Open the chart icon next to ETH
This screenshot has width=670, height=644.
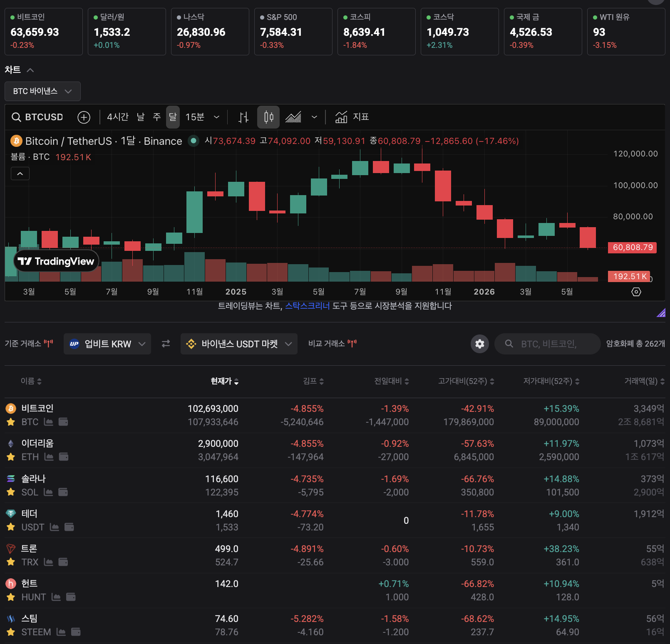click(49, 457)
